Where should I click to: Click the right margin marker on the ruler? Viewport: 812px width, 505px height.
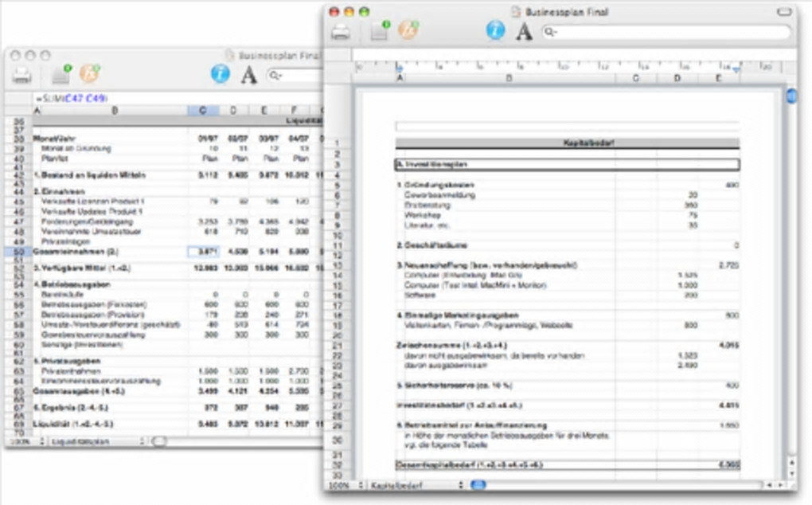pyautogui.click(x=736, y=68)
